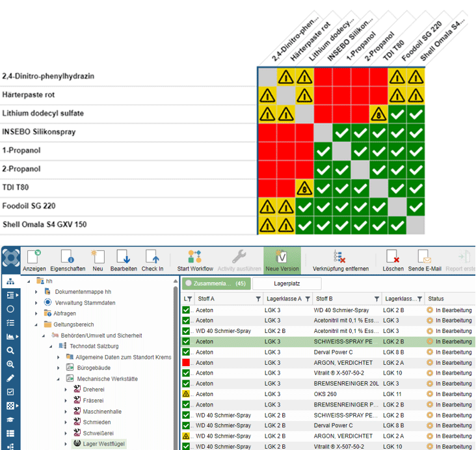Create Neue Version from toolbar
Screen dimensions: 476x450
tap(282, 261)
